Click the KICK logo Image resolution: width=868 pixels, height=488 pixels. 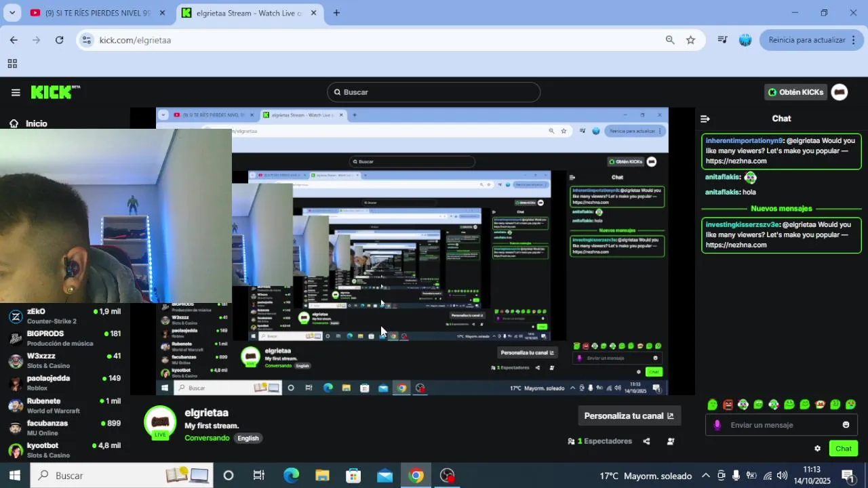pos(56,92)
